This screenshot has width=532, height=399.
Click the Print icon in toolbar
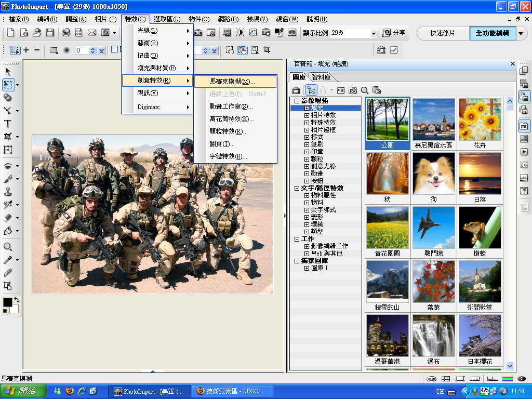pyautogui.click(x=66, y=33)
